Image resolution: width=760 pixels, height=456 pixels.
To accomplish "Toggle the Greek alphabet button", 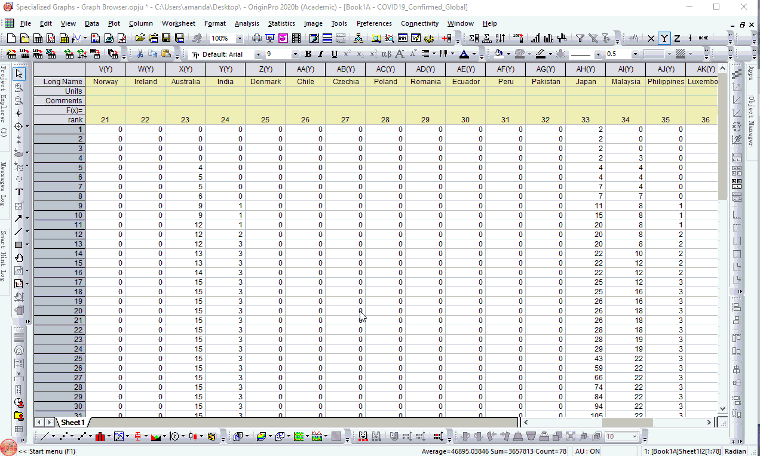I will point(386,54).
